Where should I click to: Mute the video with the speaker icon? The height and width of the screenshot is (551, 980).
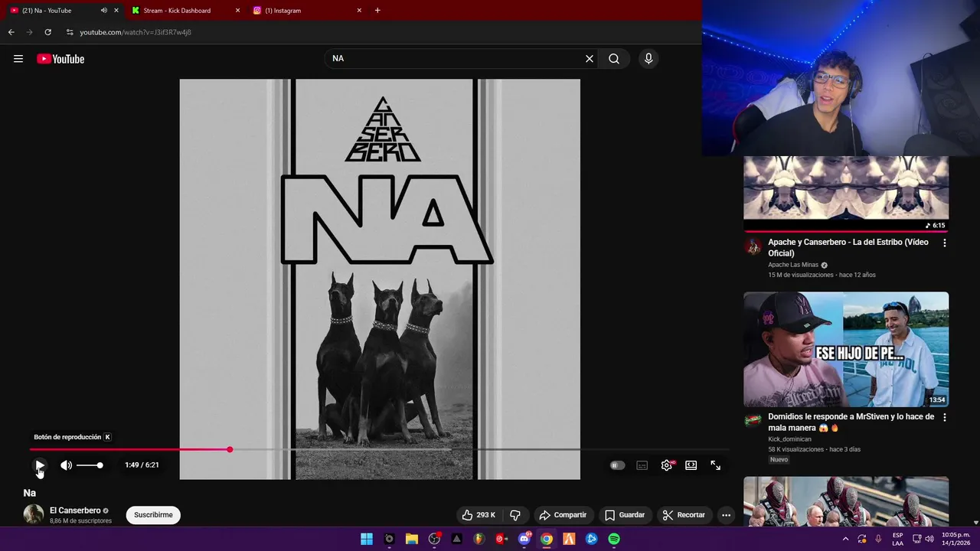click(x=67, y=465)
